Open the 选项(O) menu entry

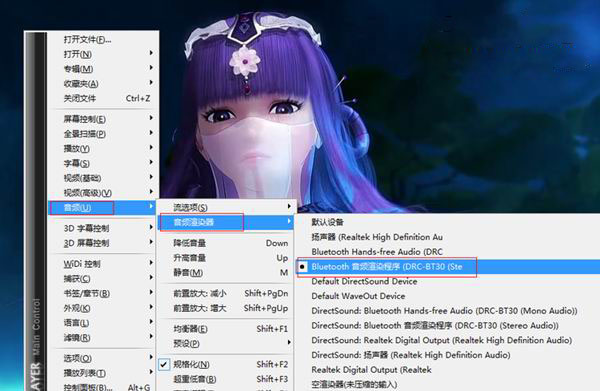103,358
